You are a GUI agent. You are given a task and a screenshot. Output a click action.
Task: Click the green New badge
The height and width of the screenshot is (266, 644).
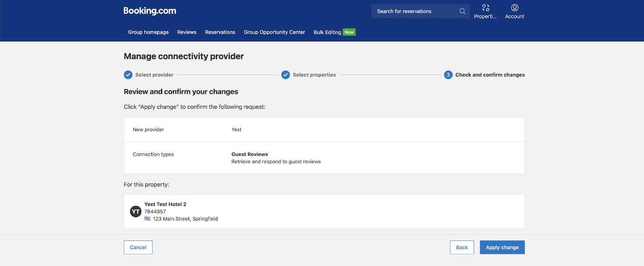[349, 32]
